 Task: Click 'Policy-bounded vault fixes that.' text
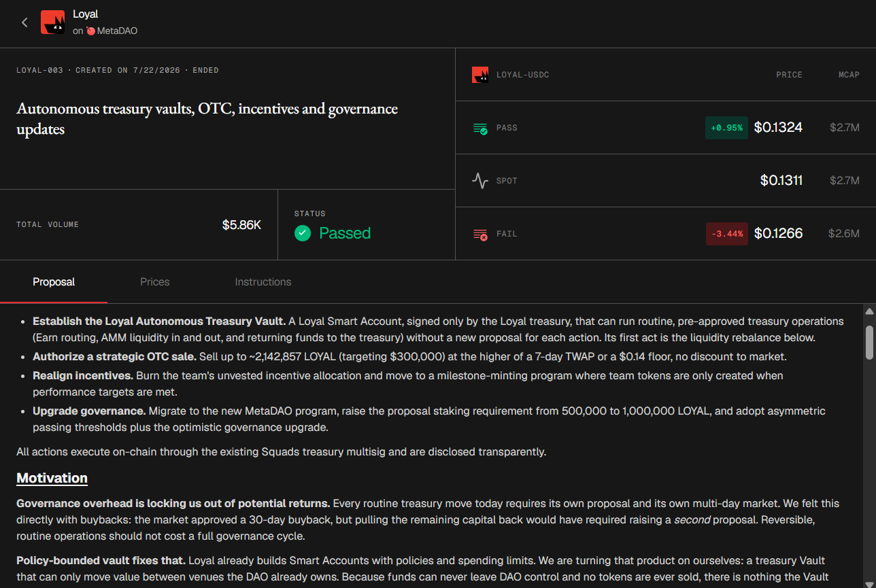tap(101, 560)
